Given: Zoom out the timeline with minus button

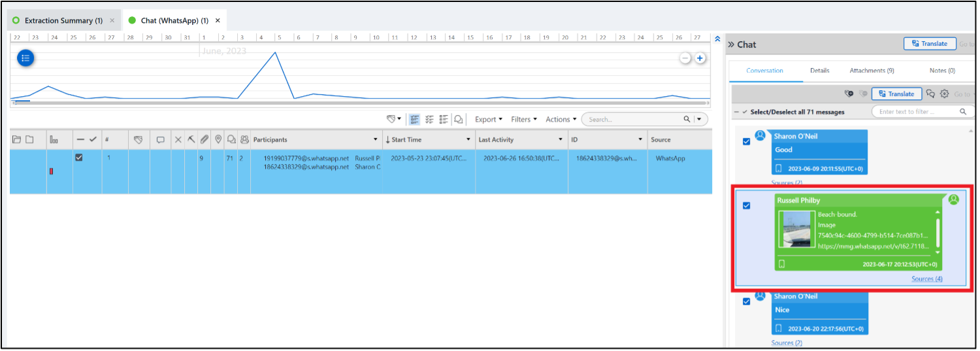Looking at the screenshot, I should 685,58.
